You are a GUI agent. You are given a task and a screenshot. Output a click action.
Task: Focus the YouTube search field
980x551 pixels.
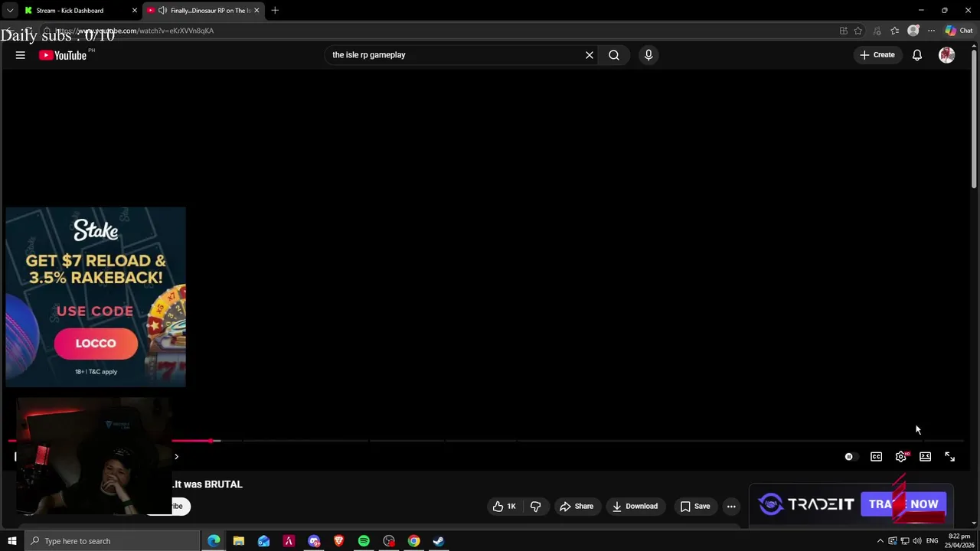[454, 55]
